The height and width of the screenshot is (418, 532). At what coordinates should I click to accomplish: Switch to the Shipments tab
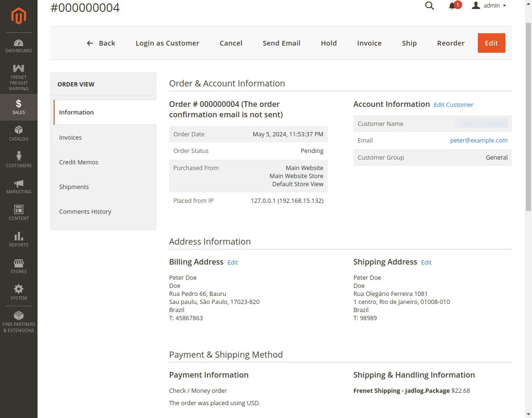pos(74,187)
